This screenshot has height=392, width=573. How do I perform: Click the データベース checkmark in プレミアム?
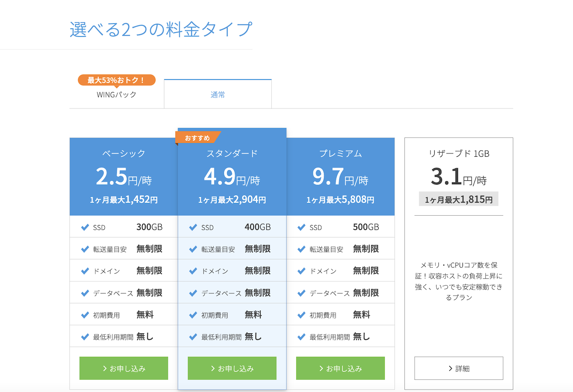click(302, 293)
